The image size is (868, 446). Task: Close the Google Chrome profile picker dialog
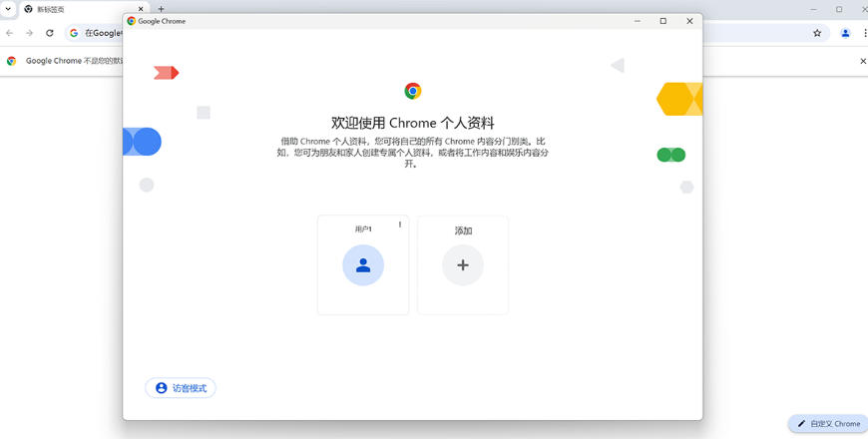tap(689, 21)
